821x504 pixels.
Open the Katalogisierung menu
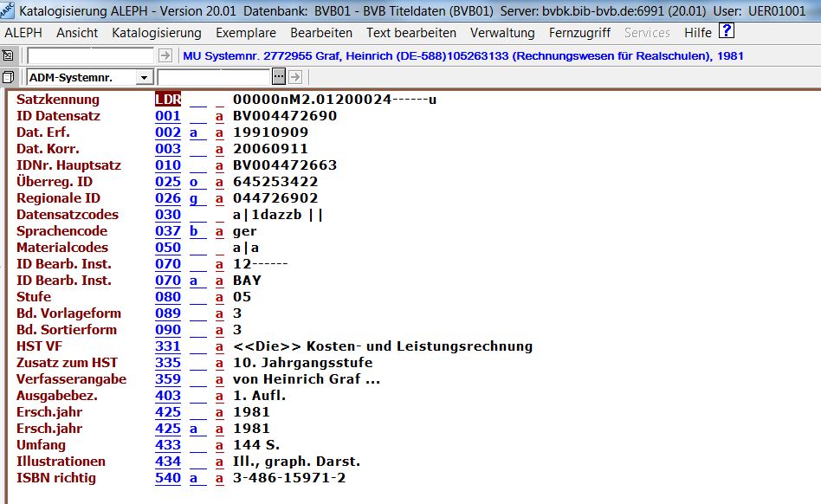(x=157, y=33)
